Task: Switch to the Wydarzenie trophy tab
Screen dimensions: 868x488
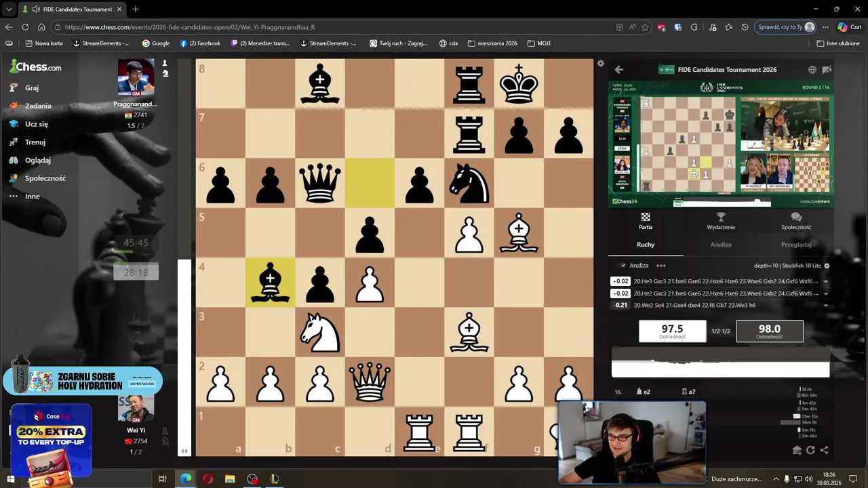Action: point(721,221)
